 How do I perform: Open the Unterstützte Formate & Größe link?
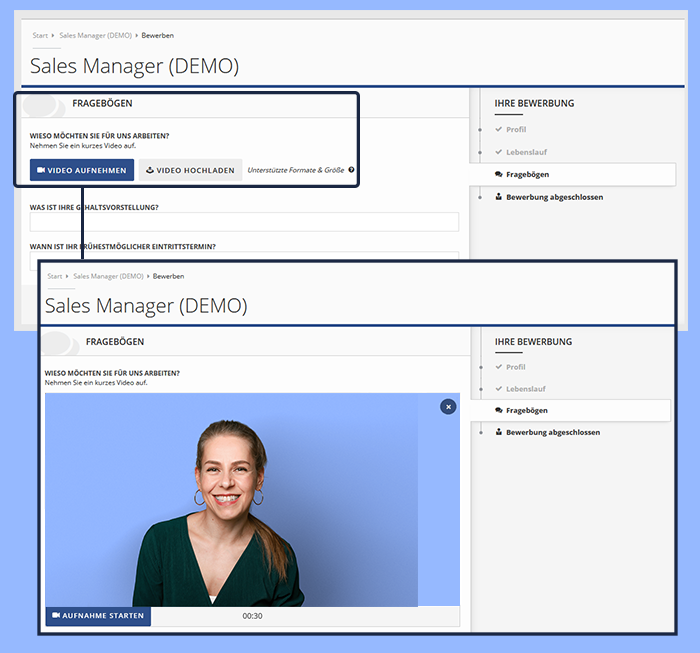(x=295, y=171)
